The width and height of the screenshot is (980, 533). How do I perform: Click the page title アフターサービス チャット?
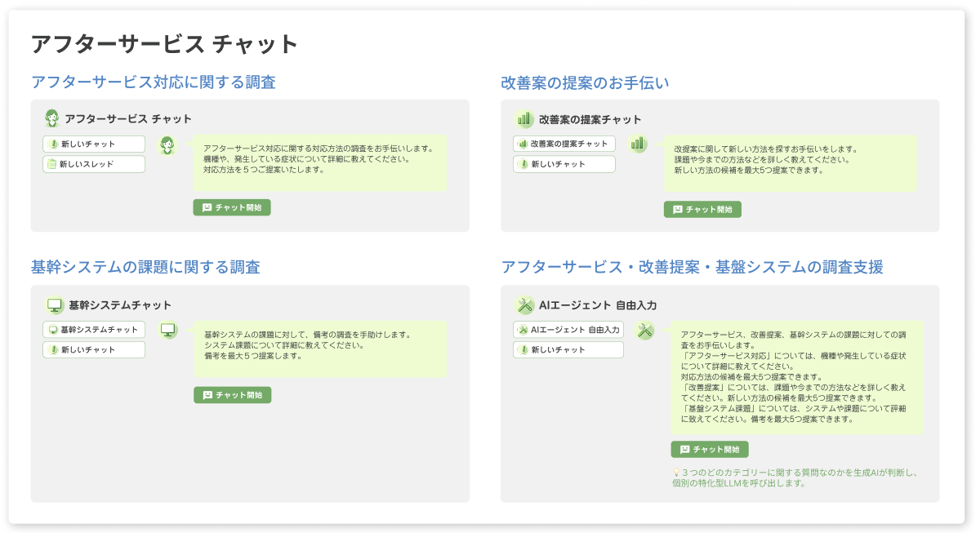(164, 44)
